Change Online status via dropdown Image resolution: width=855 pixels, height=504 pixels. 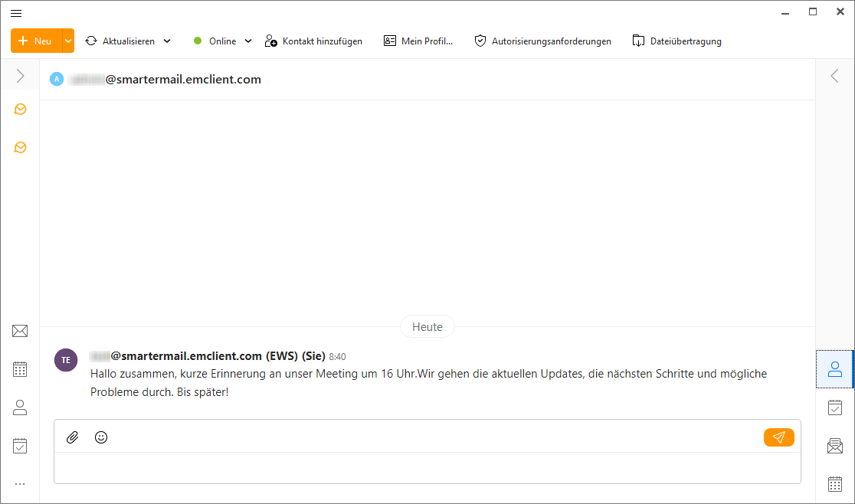coord(247,41)
